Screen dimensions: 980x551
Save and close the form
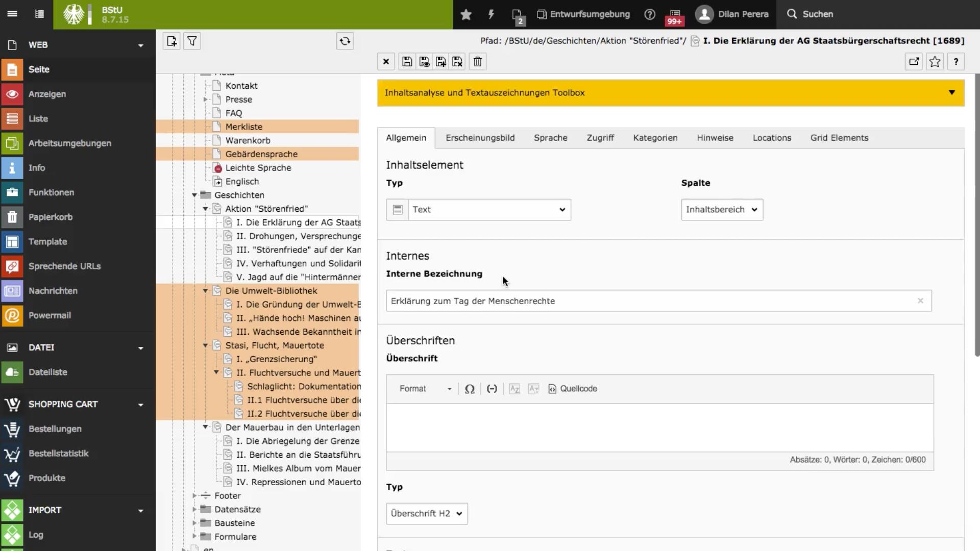[457, 62]
